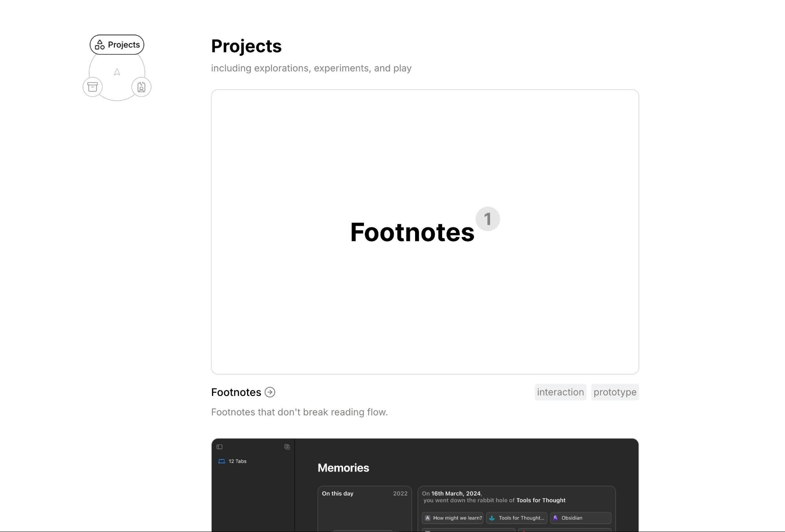Screen dimensions: 785x532
Task: Click the 2022 year label
Action: (400, 494)
